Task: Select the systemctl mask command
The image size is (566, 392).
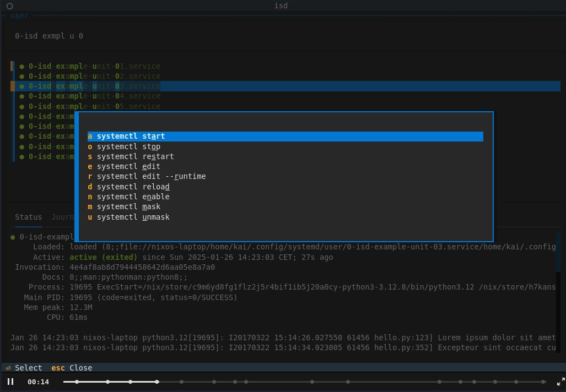Action: (128, 207)
